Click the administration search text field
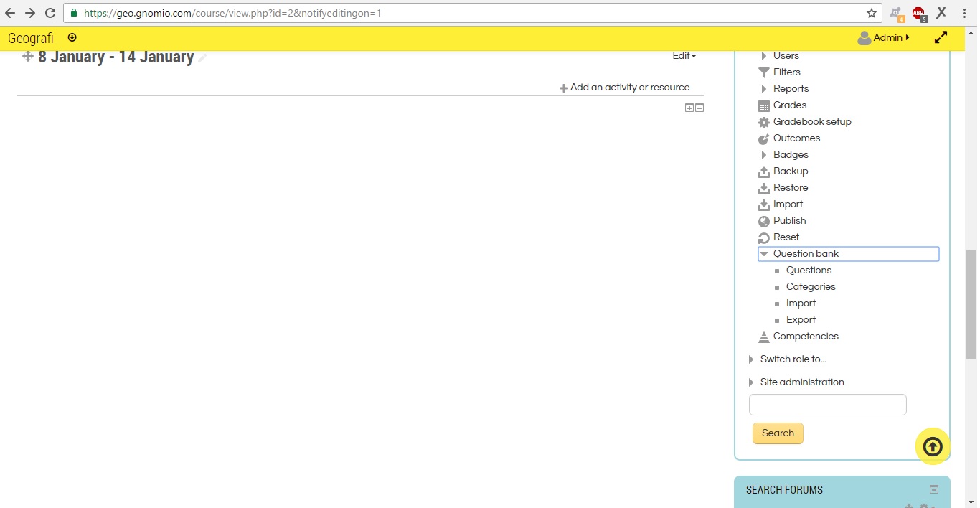The width and height of the screenshot is (980, 508). tap(828, 405)
